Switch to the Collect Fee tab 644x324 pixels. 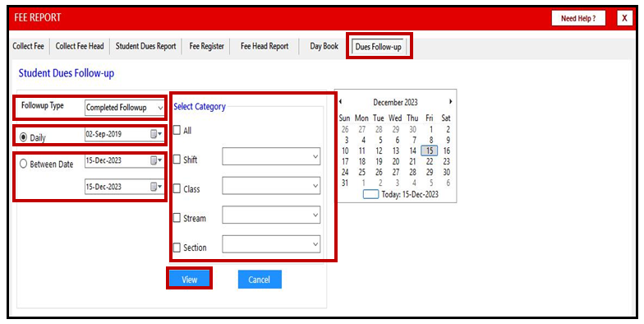coord(28,46)
